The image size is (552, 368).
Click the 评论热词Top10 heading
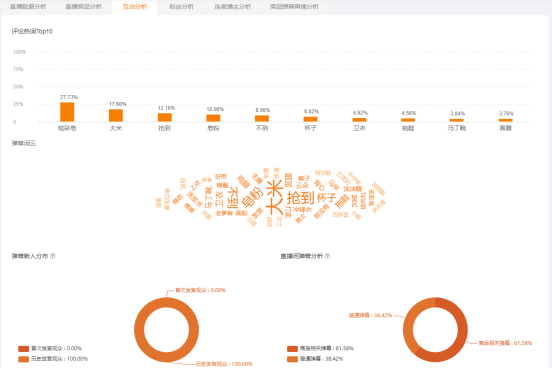tap(32, 31)
